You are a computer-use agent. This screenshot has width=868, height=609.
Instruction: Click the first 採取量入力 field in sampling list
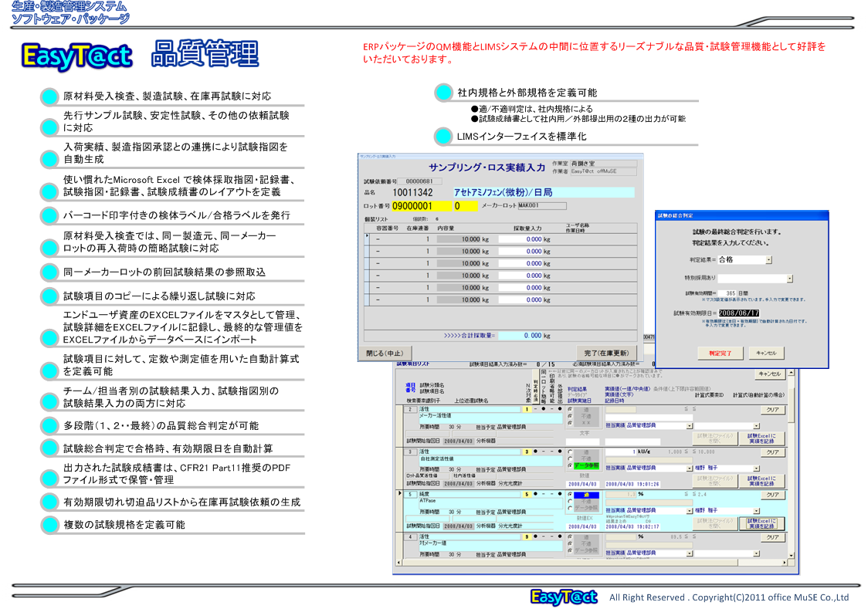click(520, 239)
